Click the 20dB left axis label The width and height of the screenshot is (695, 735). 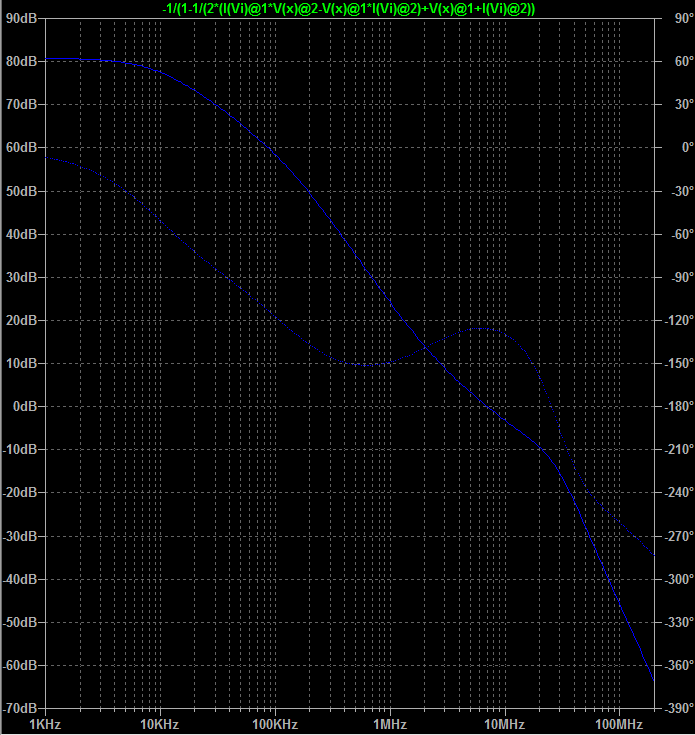(22, 321)
